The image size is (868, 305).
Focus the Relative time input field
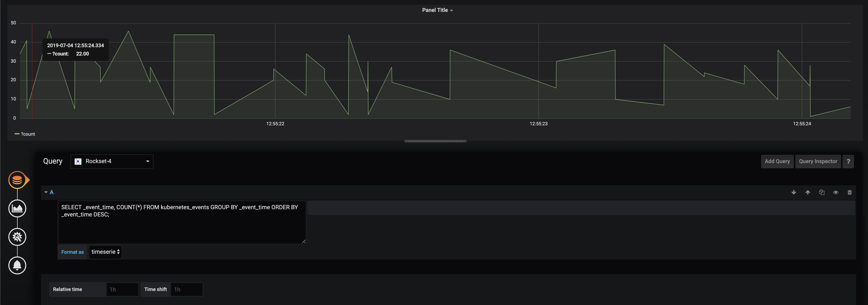click(x=122, y=289)
